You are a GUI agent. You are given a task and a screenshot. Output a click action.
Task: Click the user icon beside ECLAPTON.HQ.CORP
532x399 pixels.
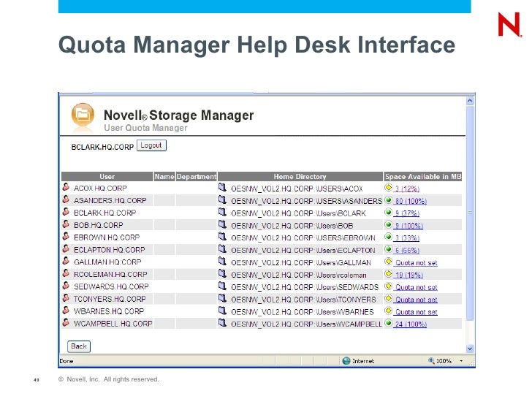pyautogui.click(x=66, y=248)
